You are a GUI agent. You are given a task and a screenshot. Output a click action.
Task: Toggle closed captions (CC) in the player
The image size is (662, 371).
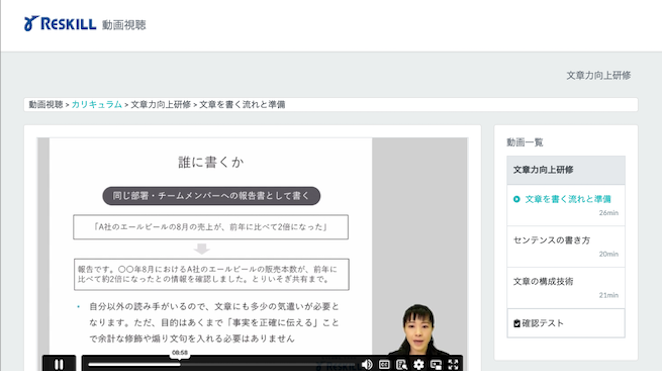[x=384, y=364]
